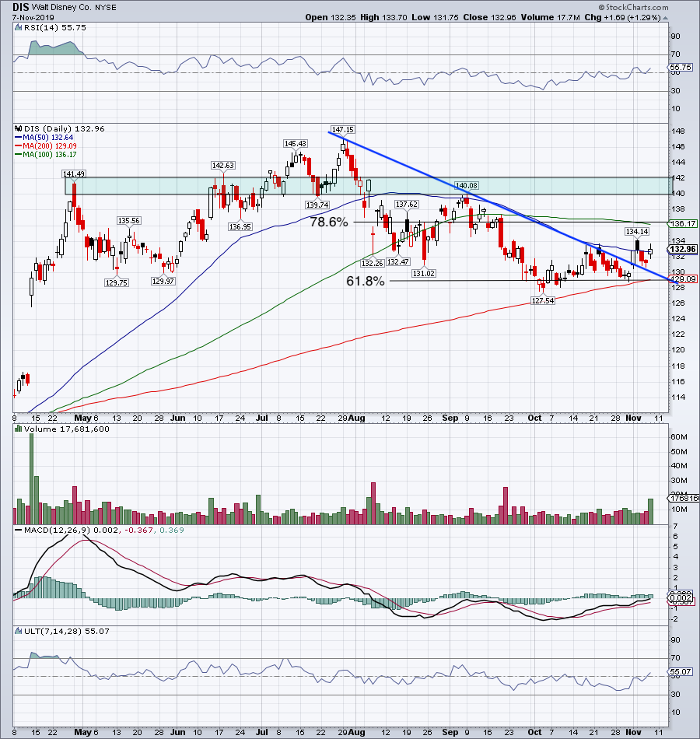Click the Volume 17,681,600 panel label
700x739 pixels.
(66, 429)
